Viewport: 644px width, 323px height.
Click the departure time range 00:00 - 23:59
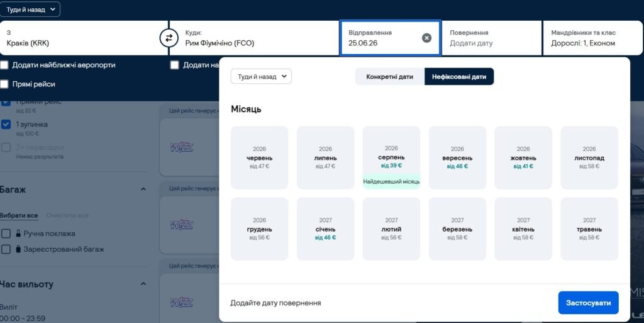pyautogui.click(x=23, y=318)
